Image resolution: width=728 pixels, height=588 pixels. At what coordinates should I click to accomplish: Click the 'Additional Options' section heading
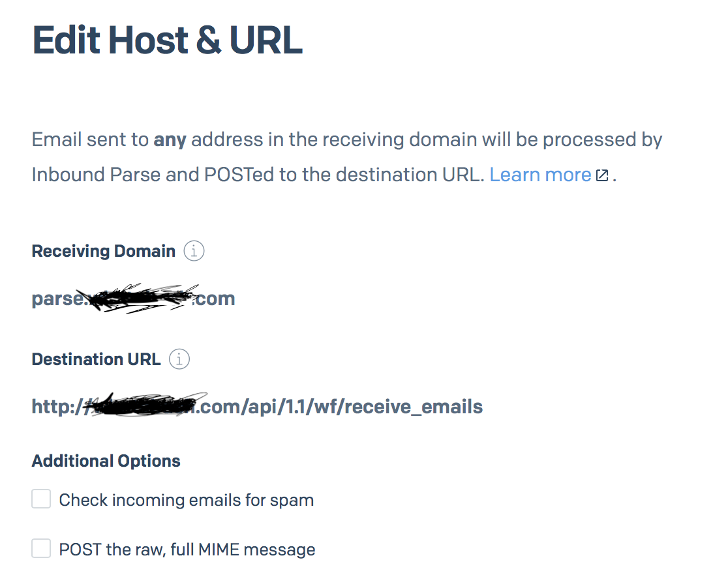tap(106, 461)
